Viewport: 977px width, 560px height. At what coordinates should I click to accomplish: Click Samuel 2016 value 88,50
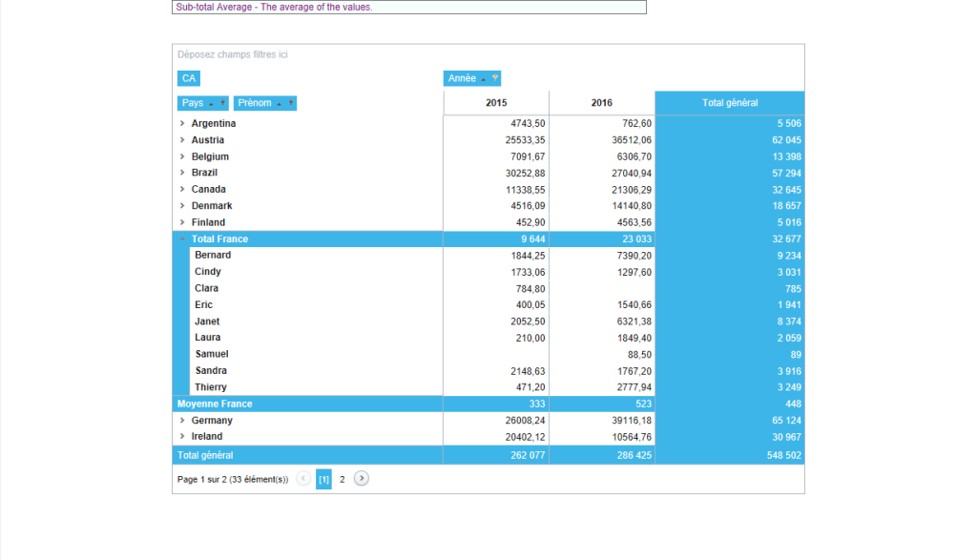click(639, 355)
